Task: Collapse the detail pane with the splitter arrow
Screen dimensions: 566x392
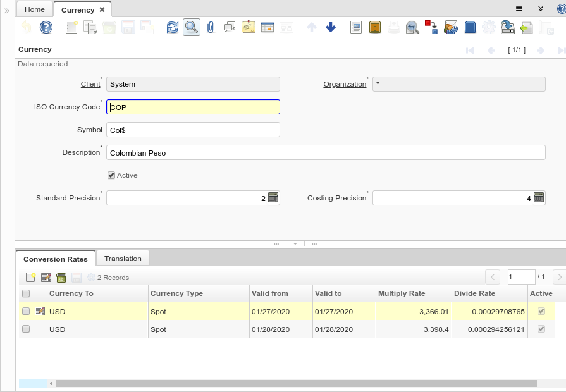Action: coord(295,243)
